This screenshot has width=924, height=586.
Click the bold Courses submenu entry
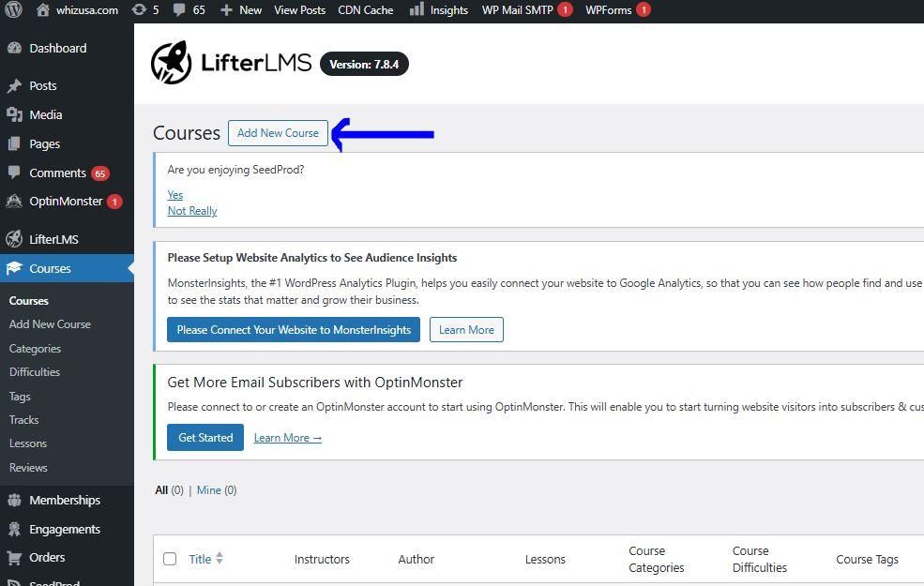coord(29,301)
